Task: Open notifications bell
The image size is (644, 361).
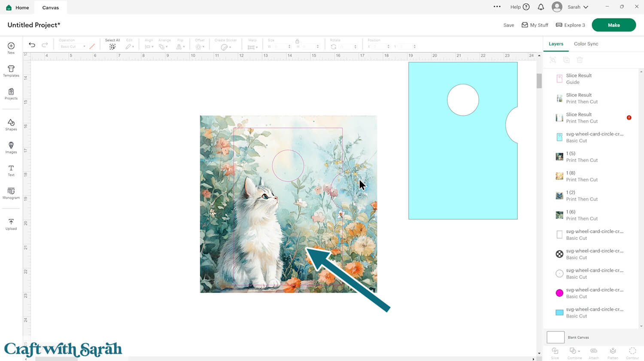Action: [541, 7]
